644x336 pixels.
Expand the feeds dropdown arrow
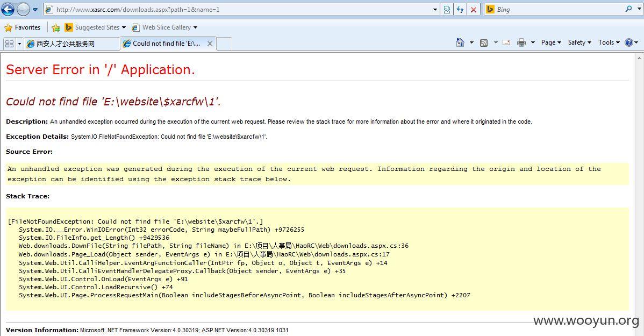pyautogui.click(x=495, y=42)
